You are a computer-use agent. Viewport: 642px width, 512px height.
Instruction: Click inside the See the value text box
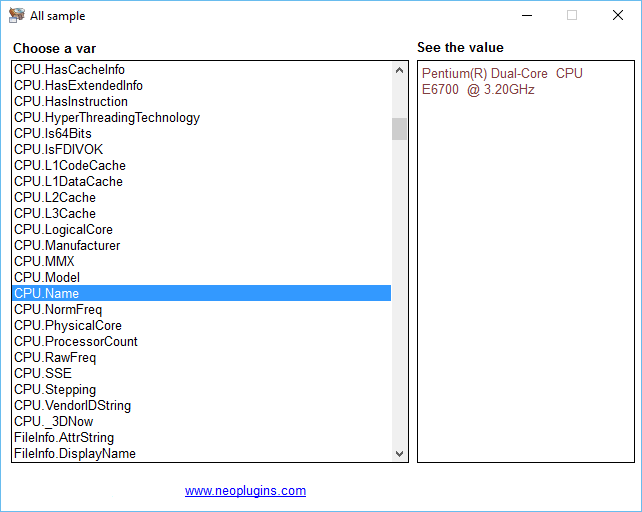tap(526, 262)
